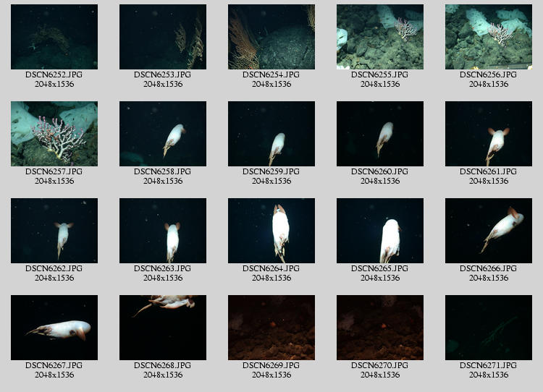Viewport: 543px width, 392px height.
Task: Open the DSCN6269.JPG reddish seafloor thumbnail
Action: pyautogui.click(x=271, y=328)
